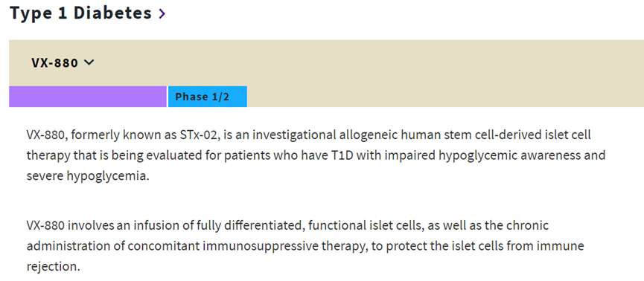This screenshot has width=644, height=281.
Task: Click the paragraph beginning "VX-880 involves an infusion"
Action: (x=305, y=246)
